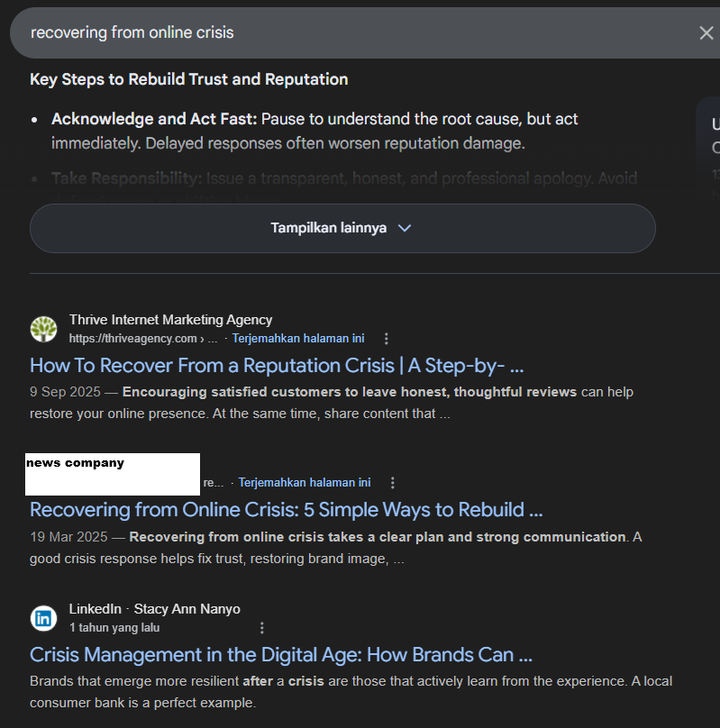The image size is (720, 728).
Task: Open 'Crisis Management in the Digital Age' result
Action: pyautogui.click(x=281, y=654)
